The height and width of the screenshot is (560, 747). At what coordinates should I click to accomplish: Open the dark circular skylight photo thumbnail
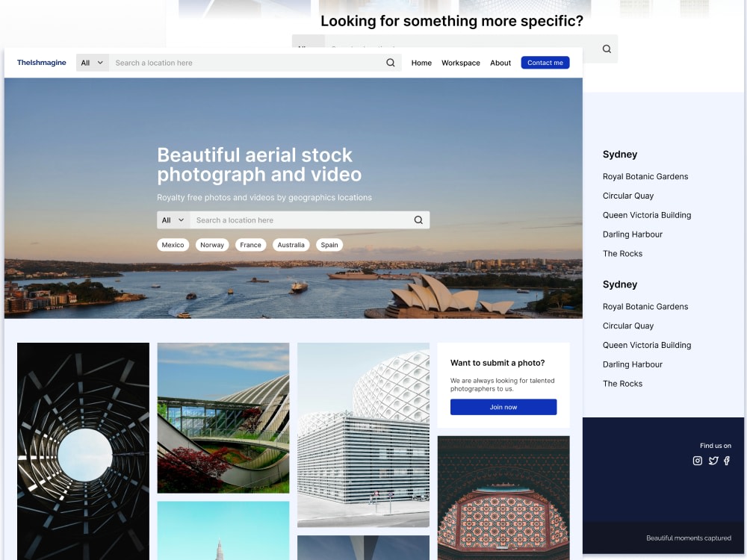[83, 452]
